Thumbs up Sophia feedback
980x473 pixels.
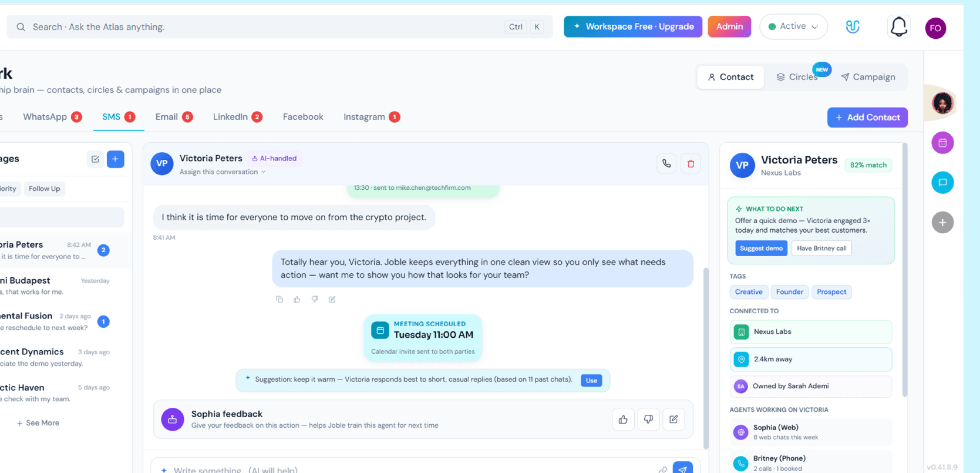tap(623, 420)
